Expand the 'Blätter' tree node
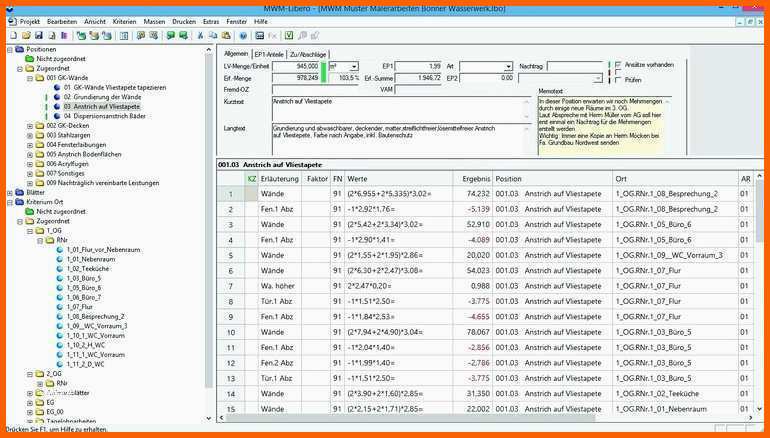Screen dimensions: 770x438 pyautogui.click(x=10, y=193)
